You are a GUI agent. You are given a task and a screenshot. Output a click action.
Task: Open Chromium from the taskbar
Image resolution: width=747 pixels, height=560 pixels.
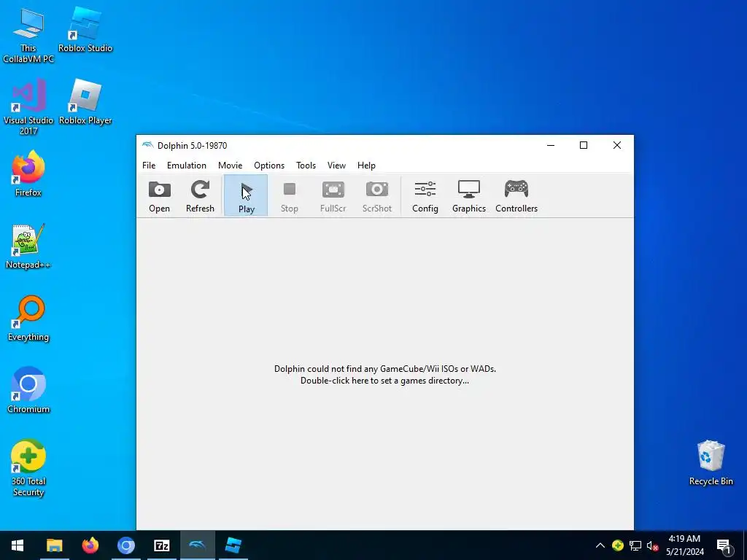[x=125, y=545]
